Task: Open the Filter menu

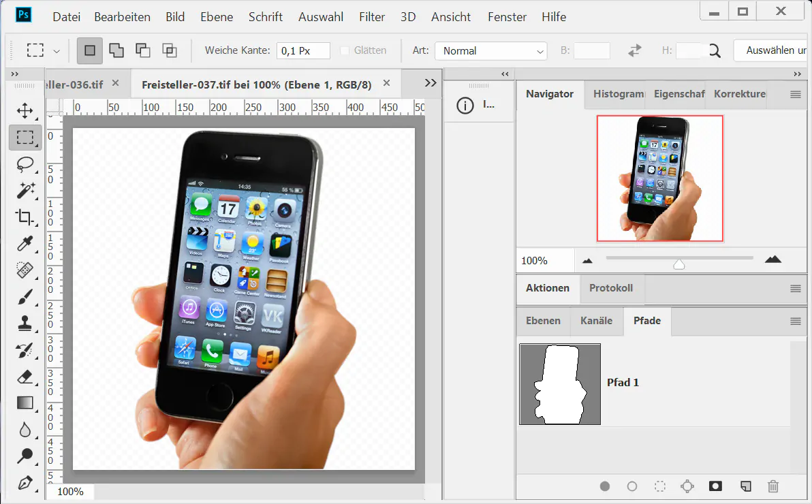Action: click(x=372, y=16)
